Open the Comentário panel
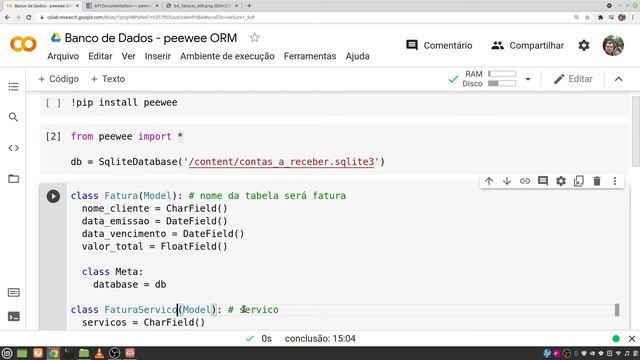This screenshot has width=640, height=360. tap(439, 45)
